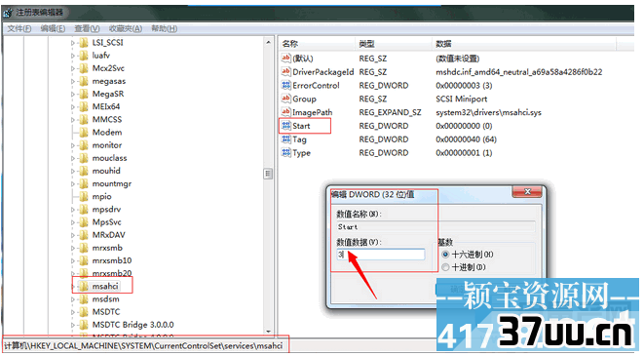The width and height of the screenshot is (644, 356).
Task: Click the Modem folder icon
Action: 84,133
